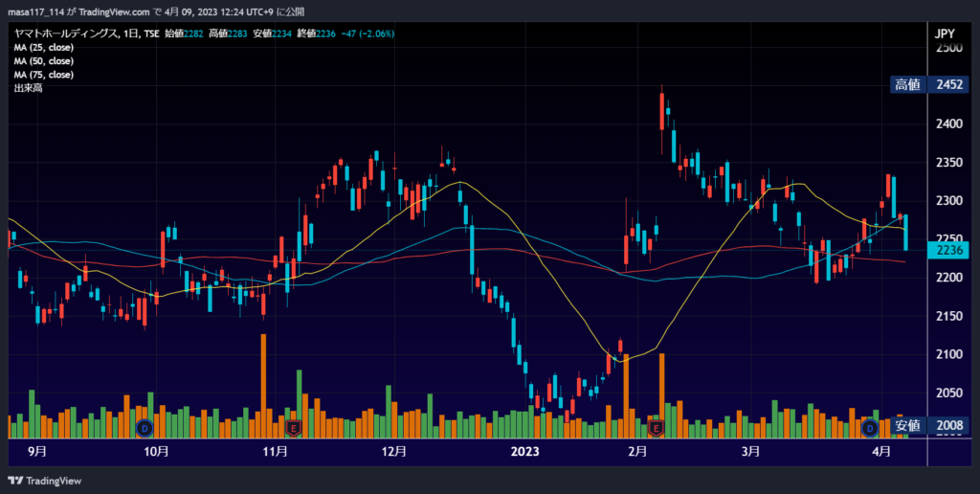Screen dimensions: 980x494
Task: Click the masa117_114 publisher text in header
Action: (x=35, y=11)
